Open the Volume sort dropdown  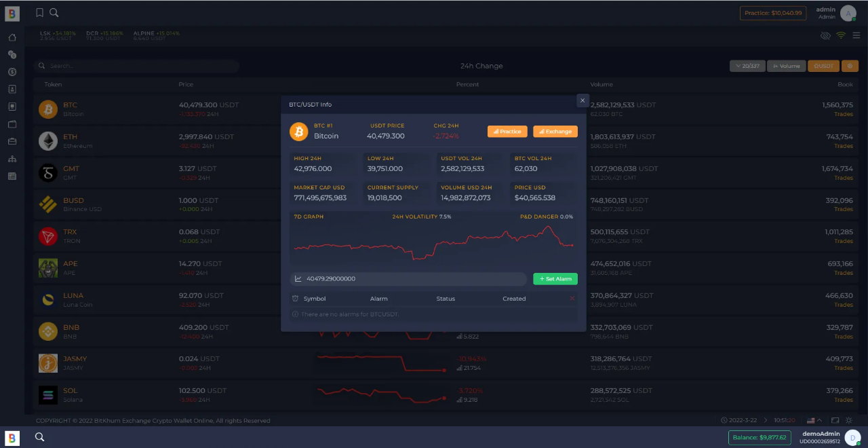pyautogui.click(x=786, y=66)
